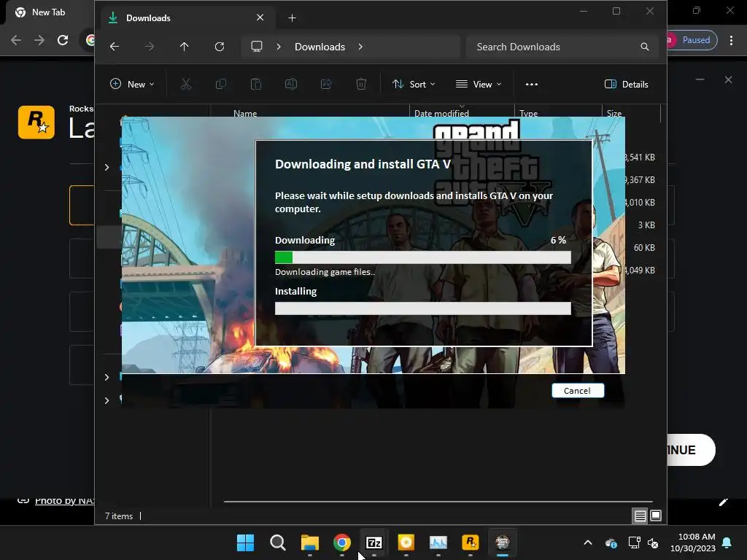The image size is (747, 560).
Task: Expand chevron after Downloads in address bar
Action: pyautogui.click(x=360, y=47)
